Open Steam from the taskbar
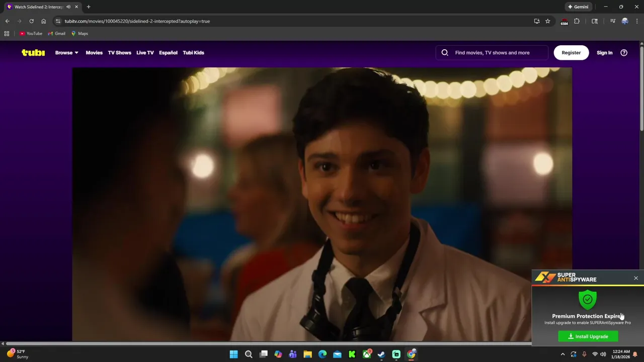644x362 pixels. click(381, 354)
